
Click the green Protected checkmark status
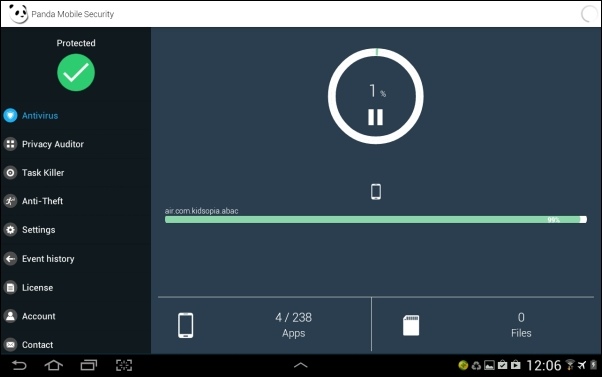point(76,73)
